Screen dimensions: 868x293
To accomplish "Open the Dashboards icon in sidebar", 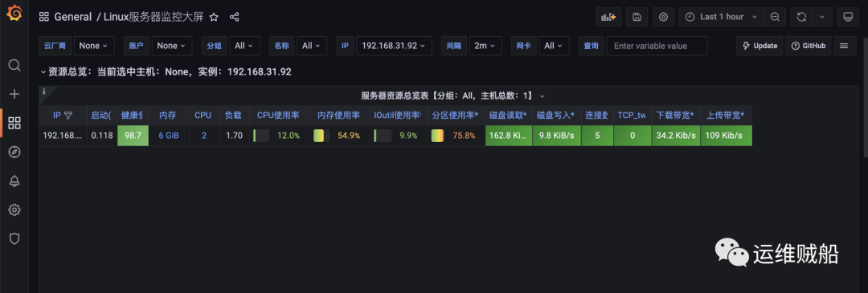I will [x=14, y=123].
